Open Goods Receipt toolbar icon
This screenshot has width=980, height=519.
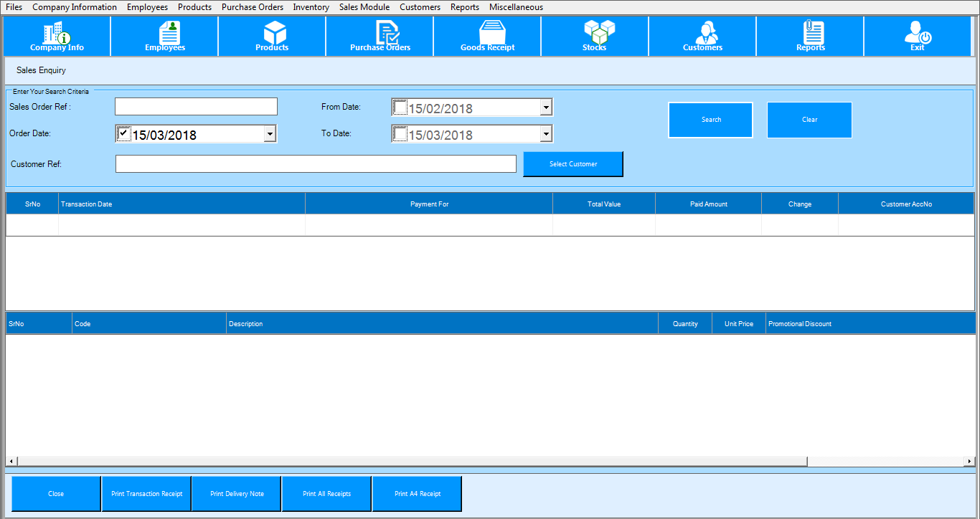tap(488, 36)
